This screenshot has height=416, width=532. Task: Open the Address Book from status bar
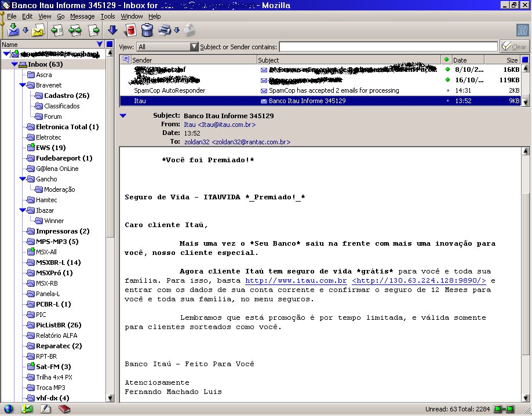click(x=64, y=409)
